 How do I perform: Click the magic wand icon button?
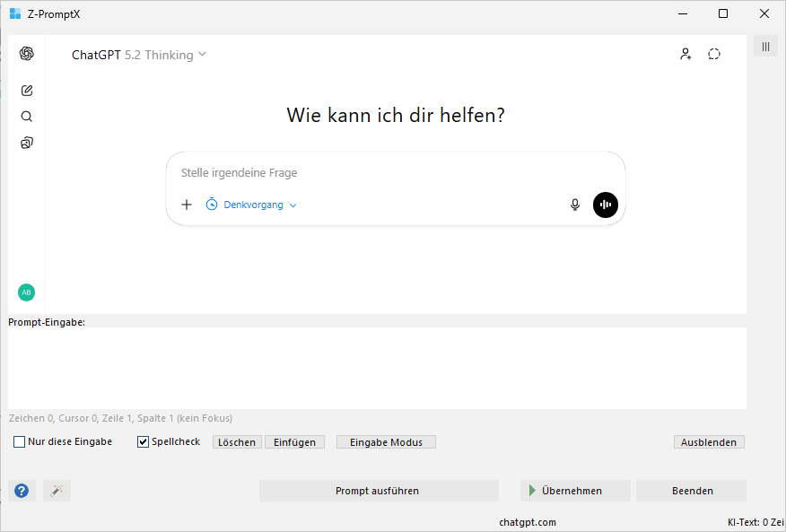point(57,491)
